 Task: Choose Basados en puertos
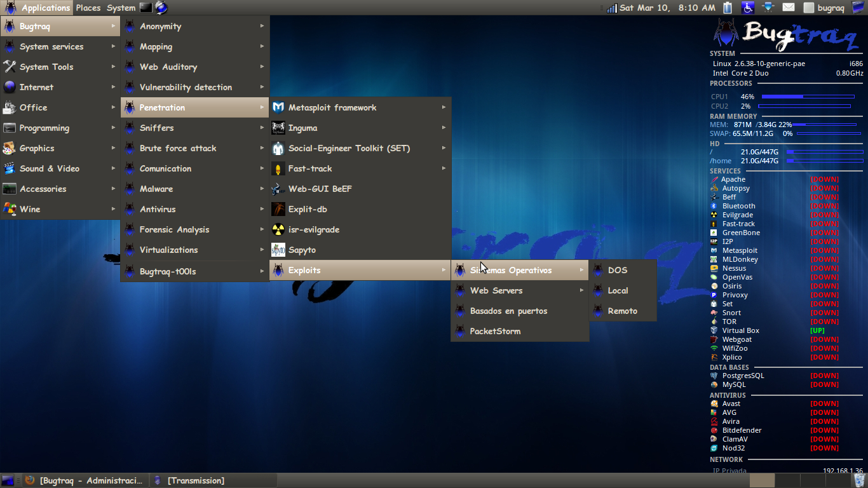click(520, 311)
